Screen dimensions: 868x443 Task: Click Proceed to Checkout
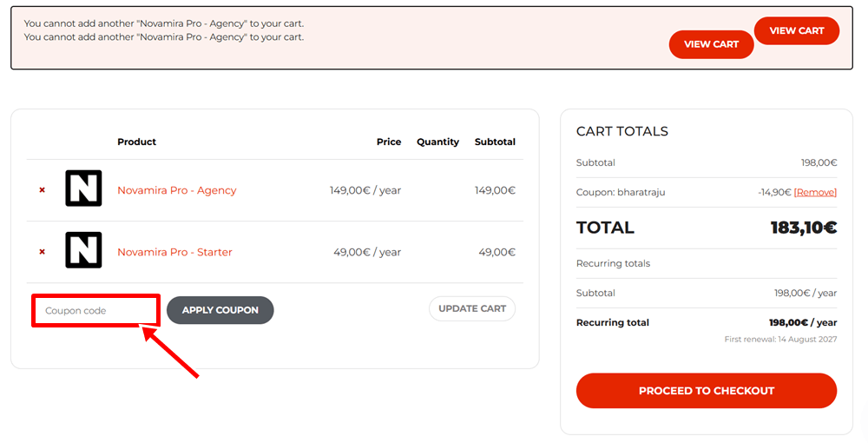(x=707, y=391)
